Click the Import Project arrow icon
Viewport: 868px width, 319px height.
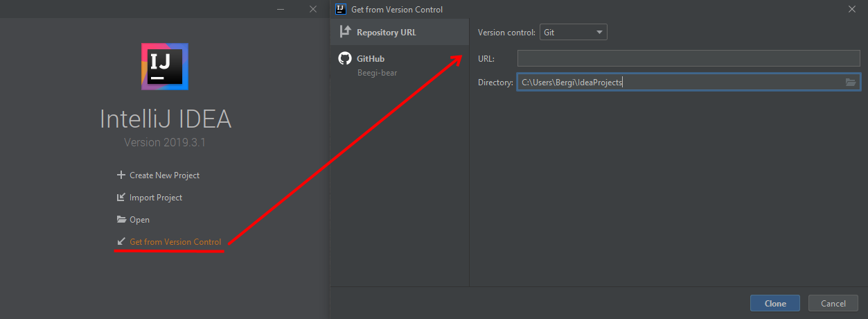click(121, 198)
